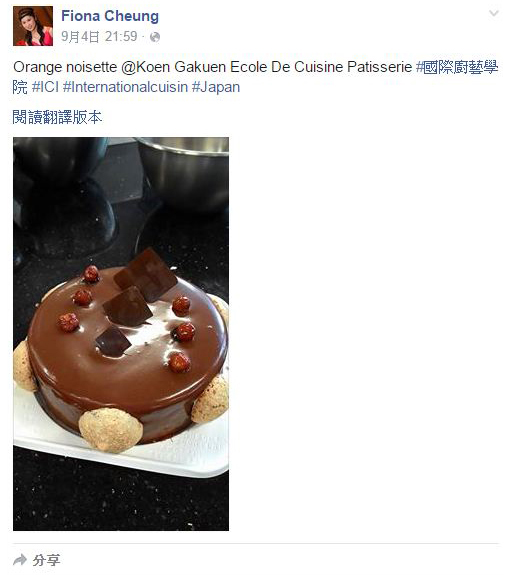Click the Orange noisette caption text
The image size is (513, 575).
(x=65, y=67)
